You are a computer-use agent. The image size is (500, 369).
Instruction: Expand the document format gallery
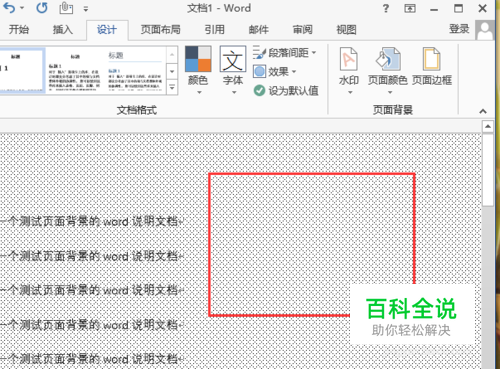pos(172,88)
